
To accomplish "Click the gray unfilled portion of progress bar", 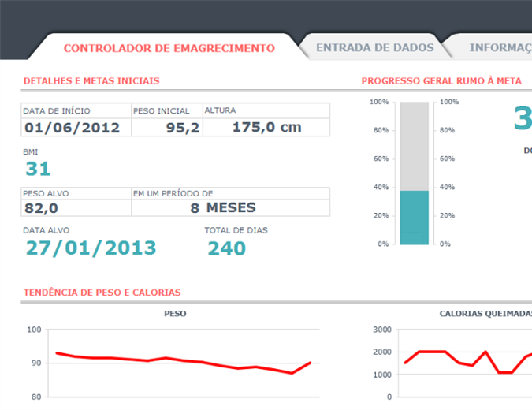I will [x=415, y=147].
